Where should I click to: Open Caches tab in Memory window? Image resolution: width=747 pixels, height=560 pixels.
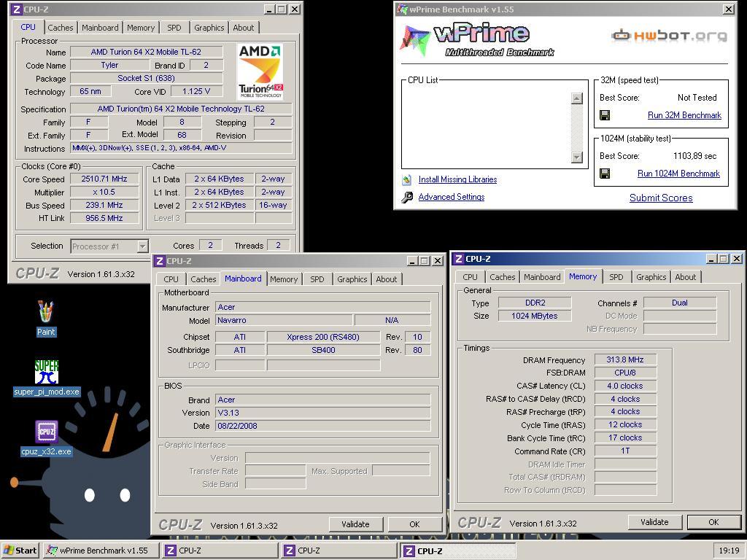503,276
